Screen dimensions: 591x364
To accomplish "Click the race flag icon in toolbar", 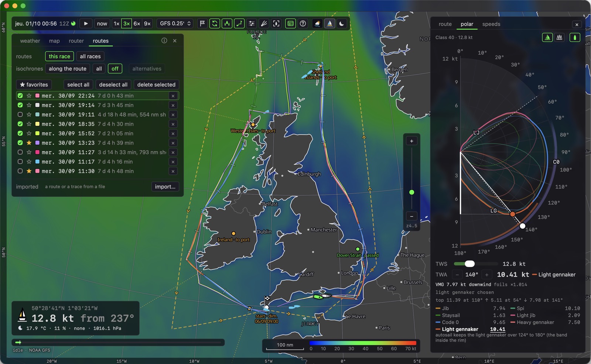I will coord(202,24).
